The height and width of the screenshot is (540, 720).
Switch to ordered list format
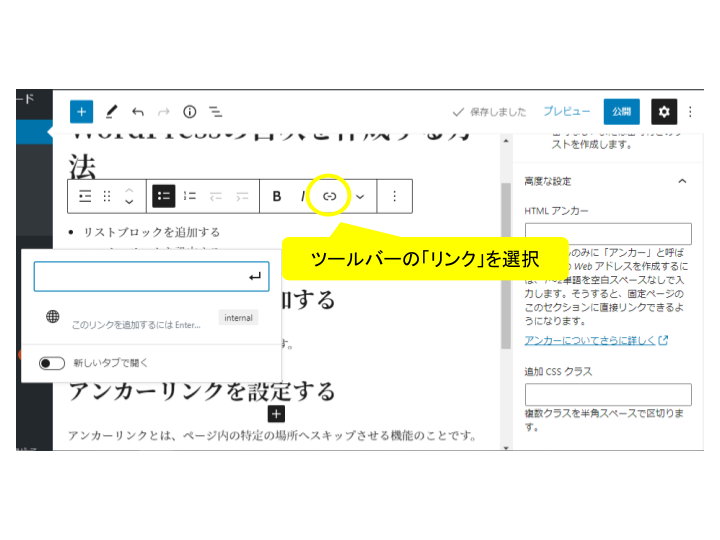click(x=190, y=196)
